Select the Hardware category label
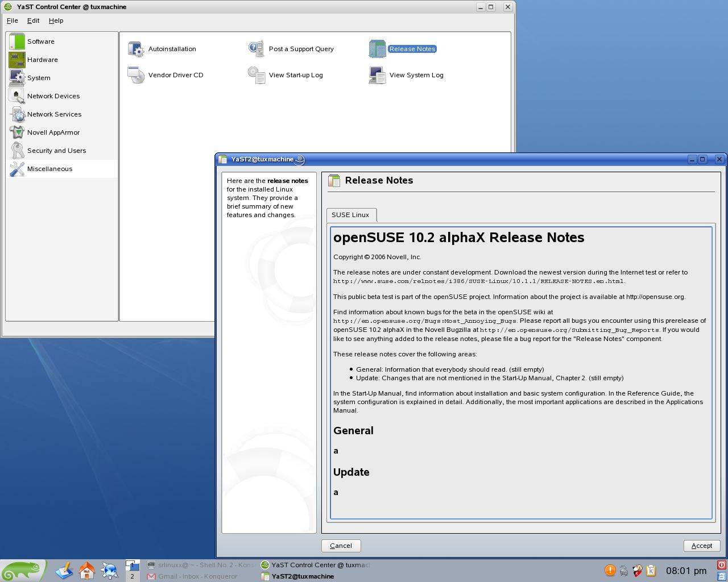Viewport: 728px width, 582px height. pyautogui.click(x=43, y=60)
